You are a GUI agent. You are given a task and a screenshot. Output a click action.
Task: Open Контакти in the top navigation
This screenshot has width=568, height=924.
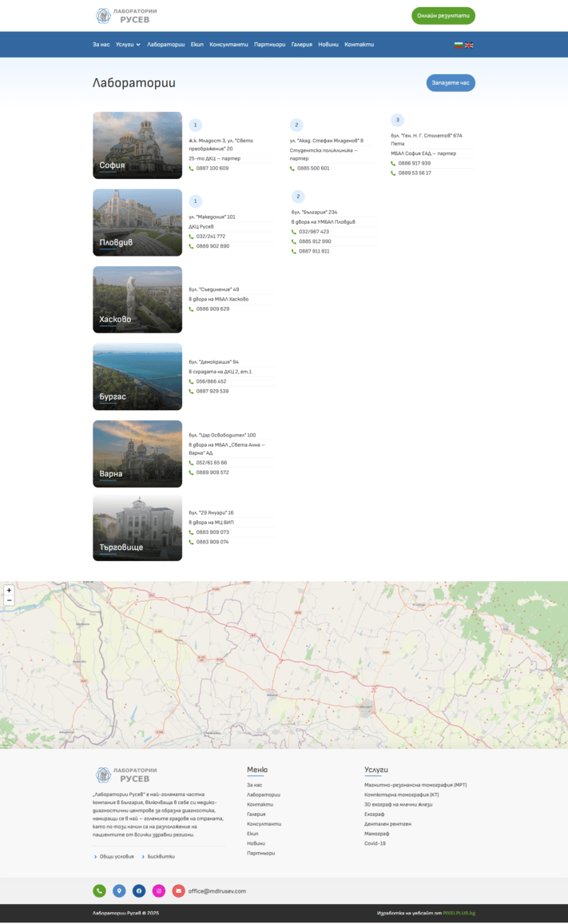click(x=359, y=45)
